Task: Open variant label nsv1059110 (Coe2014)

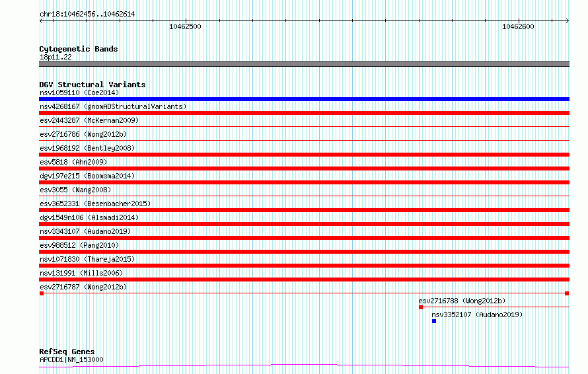Action: 79,93
